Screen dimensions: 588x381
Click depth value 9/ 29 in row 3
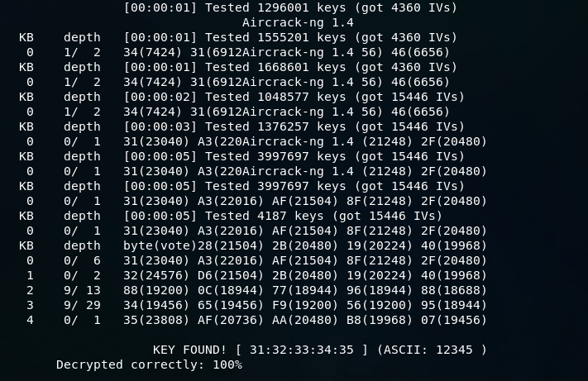point(82,305)
